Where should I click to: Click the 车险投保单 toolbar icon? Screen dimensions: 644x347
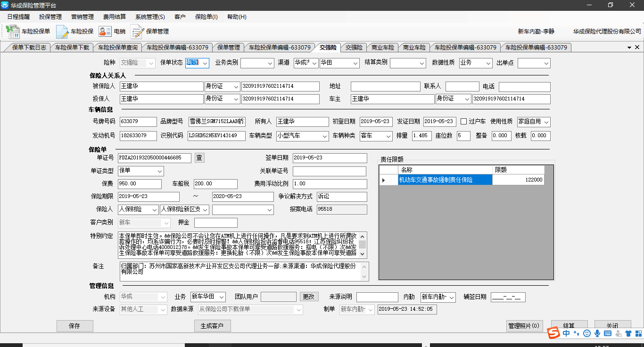coord(13,32)
